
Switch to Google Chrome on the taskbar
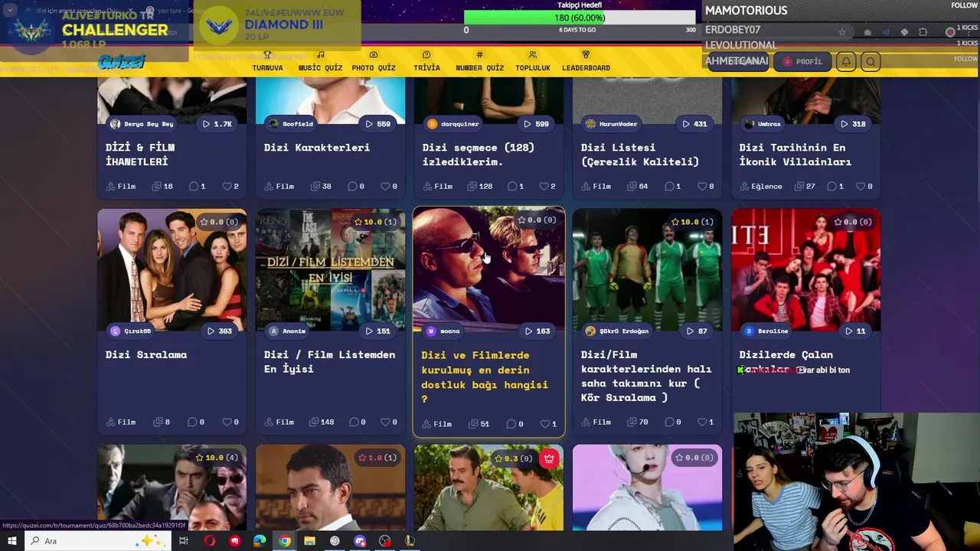[285, 541]
